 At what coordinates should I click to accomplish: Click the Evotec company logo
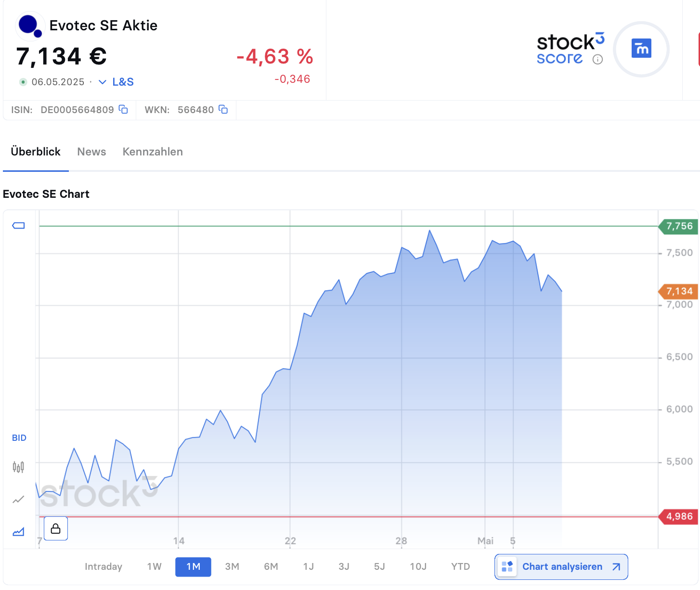tap(30, 26)
